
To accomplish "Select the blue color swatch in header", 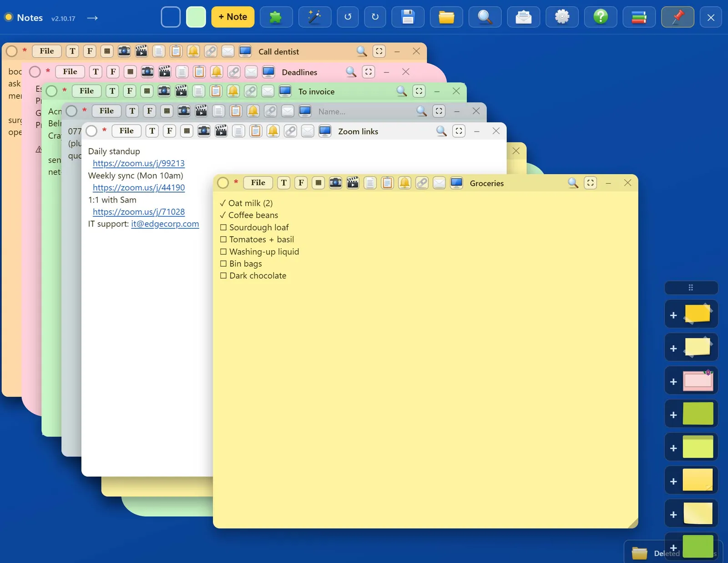I will (171, 17).
